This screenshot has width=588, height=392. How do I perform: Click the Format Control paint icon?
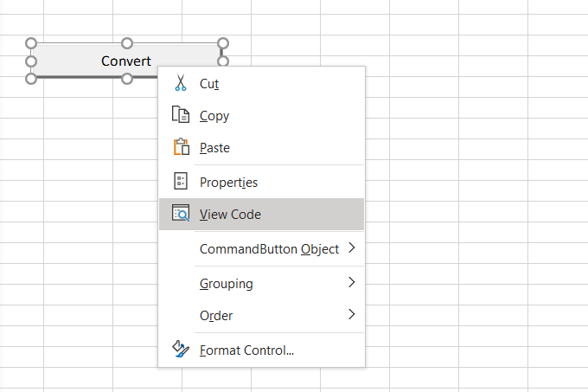[x=180, y=350]
